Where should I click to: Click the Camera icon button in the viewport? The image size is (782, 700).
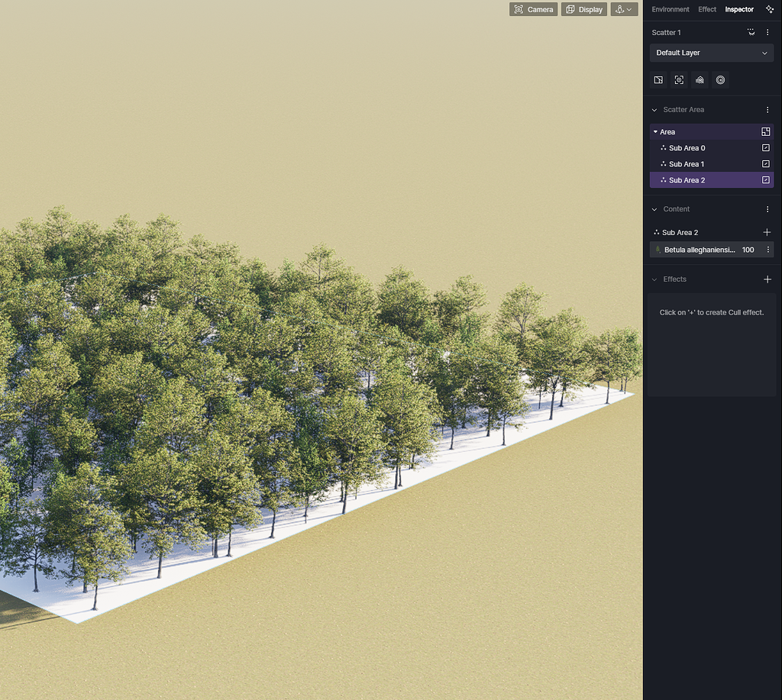click(533, 9)
